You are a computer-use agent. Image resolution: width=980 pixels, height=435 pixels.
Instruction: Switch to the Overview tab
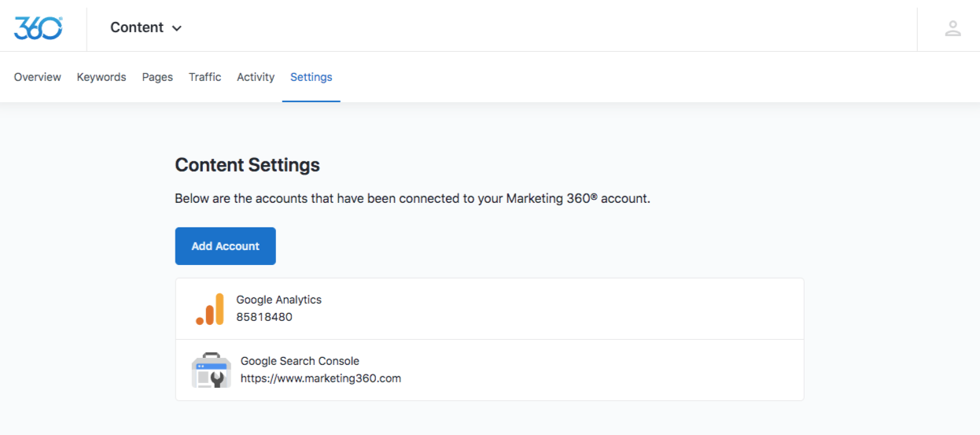pyautogui.click(x=37, y=77)
